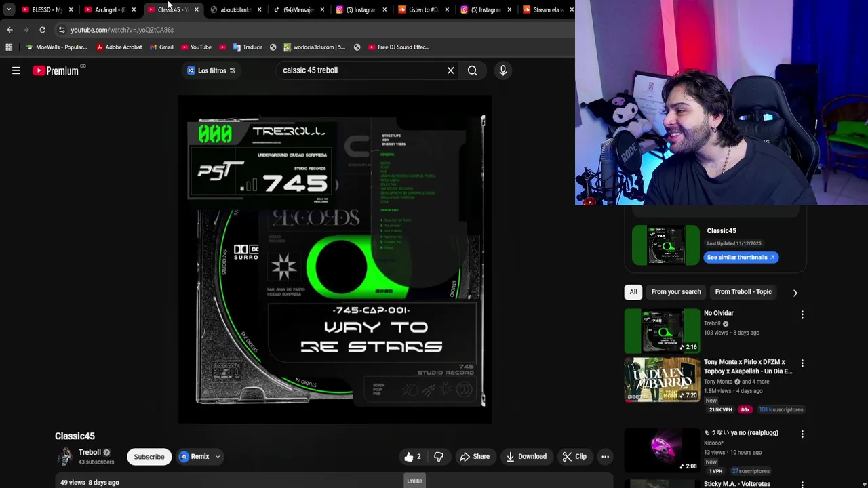Close the Classic45 browser tab
Viewport: 868px width, 488px height.
[196, 9]
